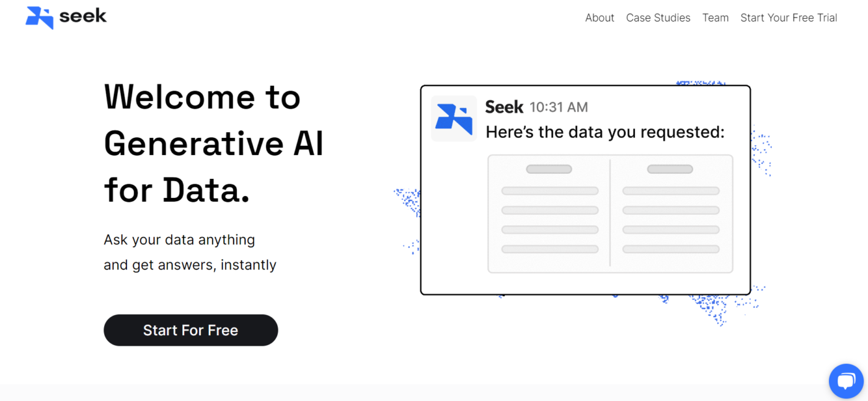Click the left column of the data table preview
Viewport: 868px width, 401px height.
(549, 214)
